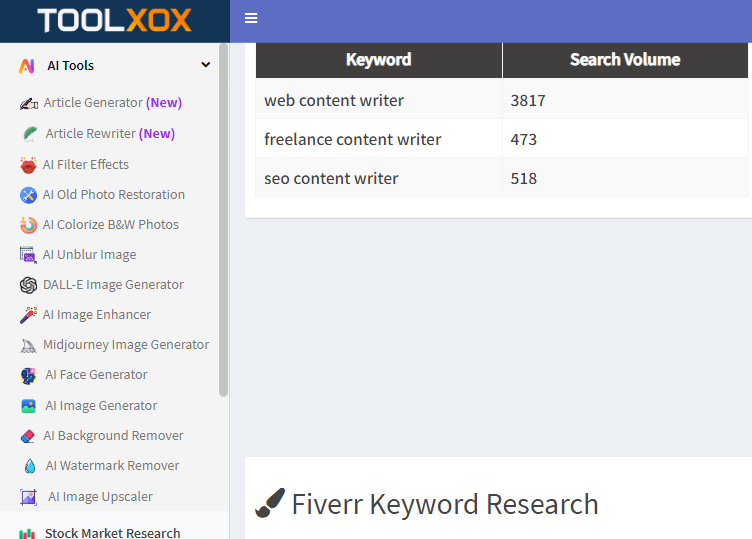Click the search volume value 518
The height and width of the screenshot is (539, 752).
point(524,179)
